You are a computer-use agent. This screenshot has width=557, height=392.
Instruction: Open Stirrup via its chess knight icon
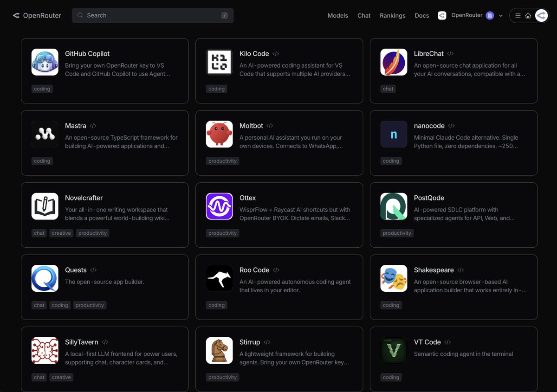[219, 350]
